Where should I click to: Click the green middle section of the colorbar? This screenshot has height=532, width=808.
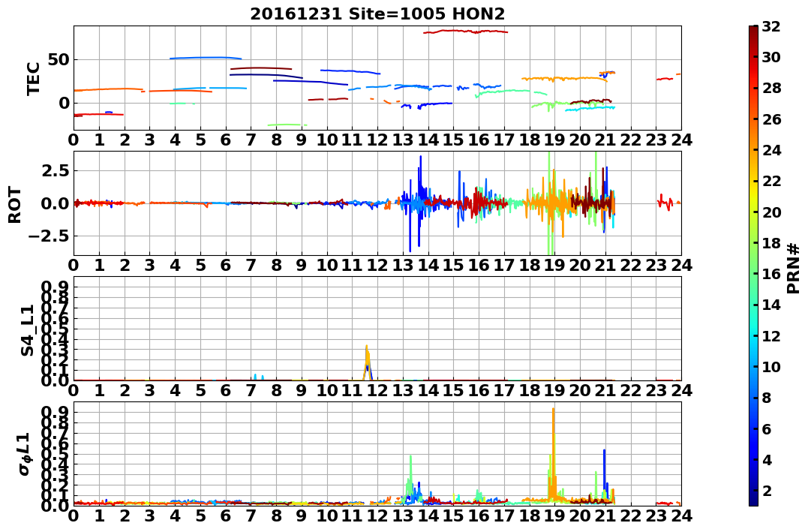pos(753,266)
